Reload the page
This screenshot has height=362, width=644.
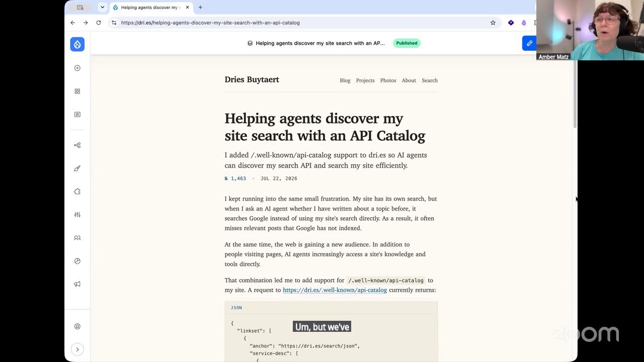(99, 23)
